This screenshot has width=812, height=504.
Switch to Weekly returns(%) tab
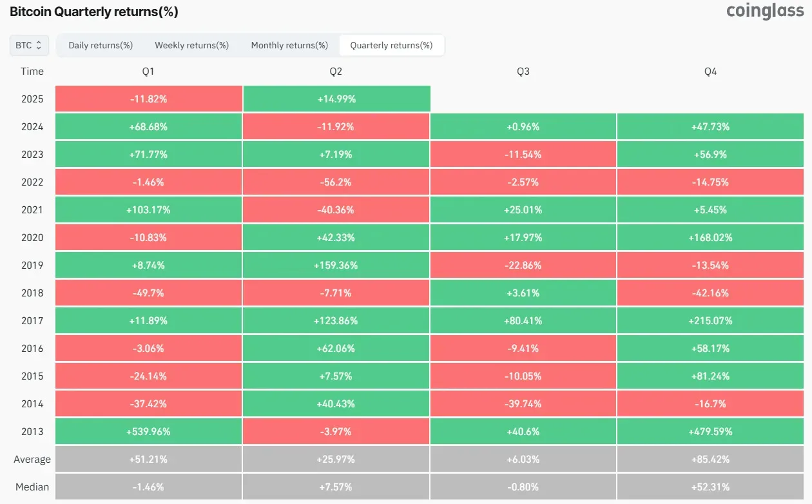[192, 45]
